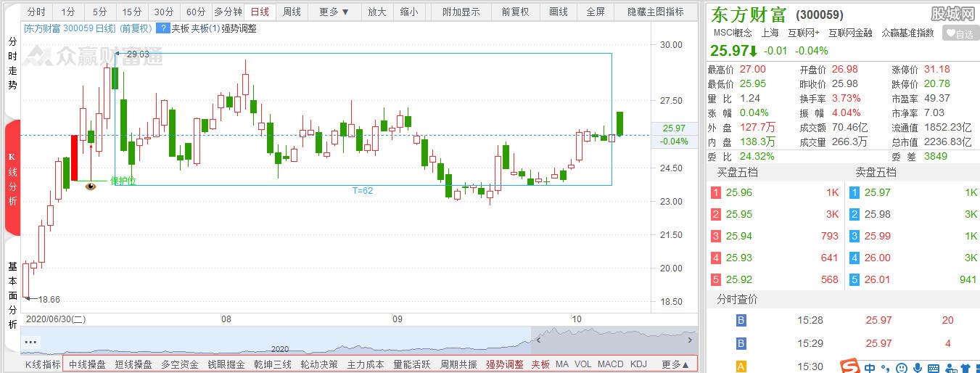Select the 量能活跃 indicator
Screen dimensions: 980x373
click(x=412, y=364)
